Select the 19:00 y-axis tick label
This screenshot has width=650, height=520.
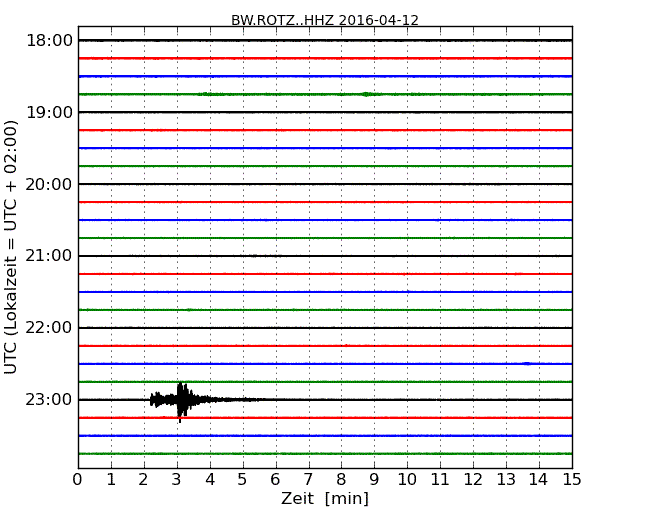pyautogui.click(x=49, y=112)
